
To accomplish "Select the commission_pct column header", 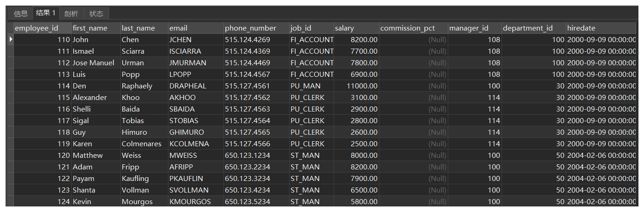I will (x=413, y=28).
